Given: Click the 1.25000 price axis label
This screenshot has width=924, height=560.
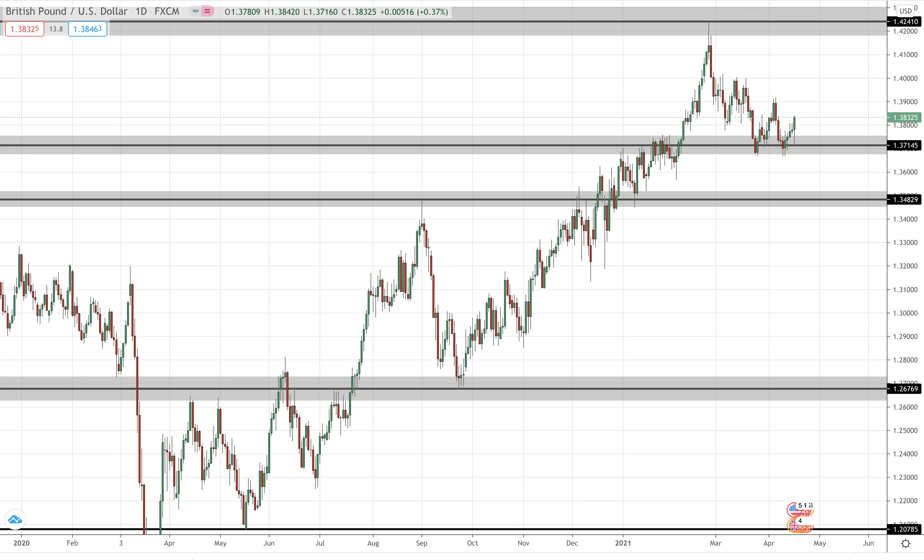Looking at the screenshot, I should point(905,430).
